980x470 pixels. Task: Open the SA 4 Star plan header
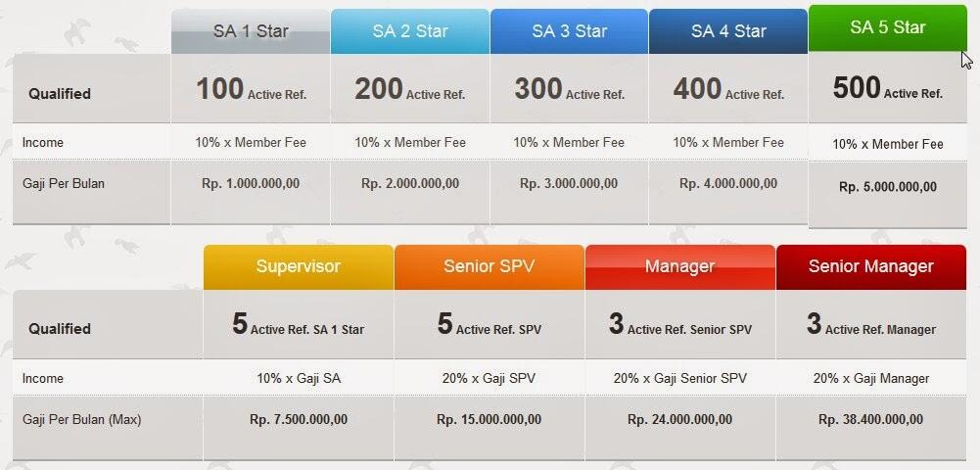click(x=728, y=31)
